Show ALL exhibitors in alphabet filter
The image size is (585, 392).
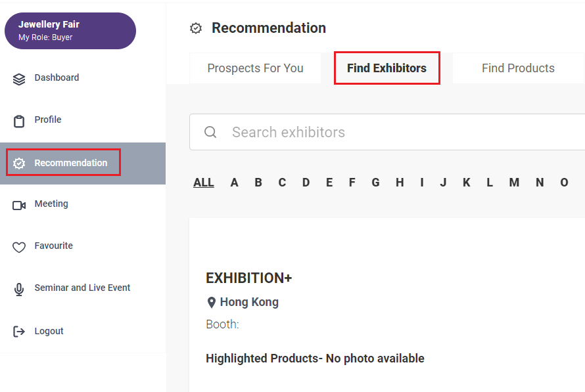click(204, 183)
